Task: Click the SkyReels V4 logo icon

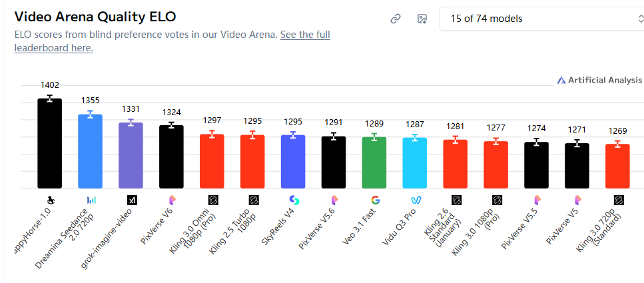Action: click(x=294, y=199)
